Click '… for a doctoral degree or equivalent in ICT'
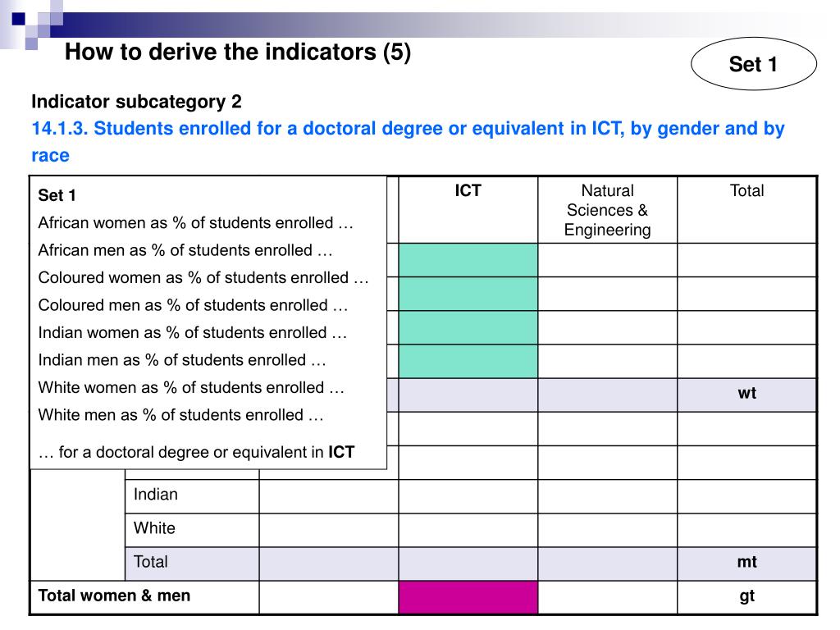The image size is (840, 630). pyautogui.click(x=196, y=452)
